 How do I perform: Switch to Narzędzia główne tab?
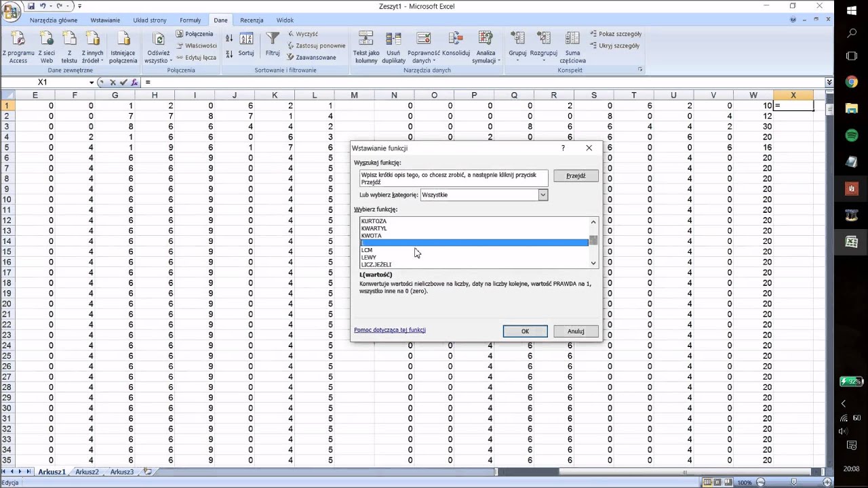click(54, 20)
